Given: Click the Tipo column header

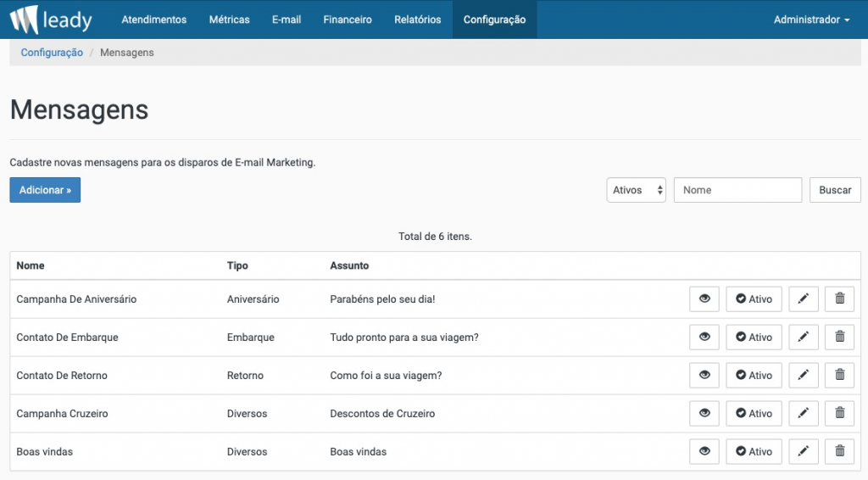Looking at the screenshot, I should click(237, 265).
